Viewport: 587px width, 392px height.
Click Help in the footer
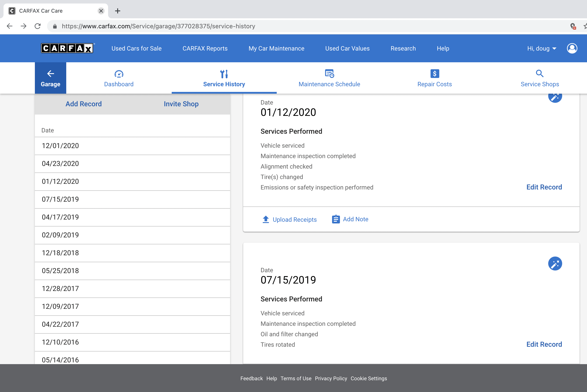coord(272,378)
